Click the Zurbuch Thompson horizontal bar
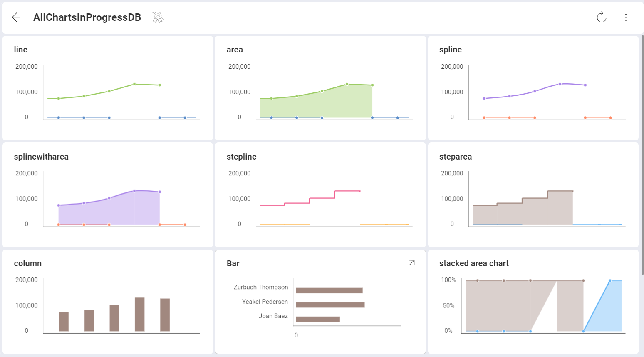The width and height of the screenshot is (644, 357). pos(329,290)
